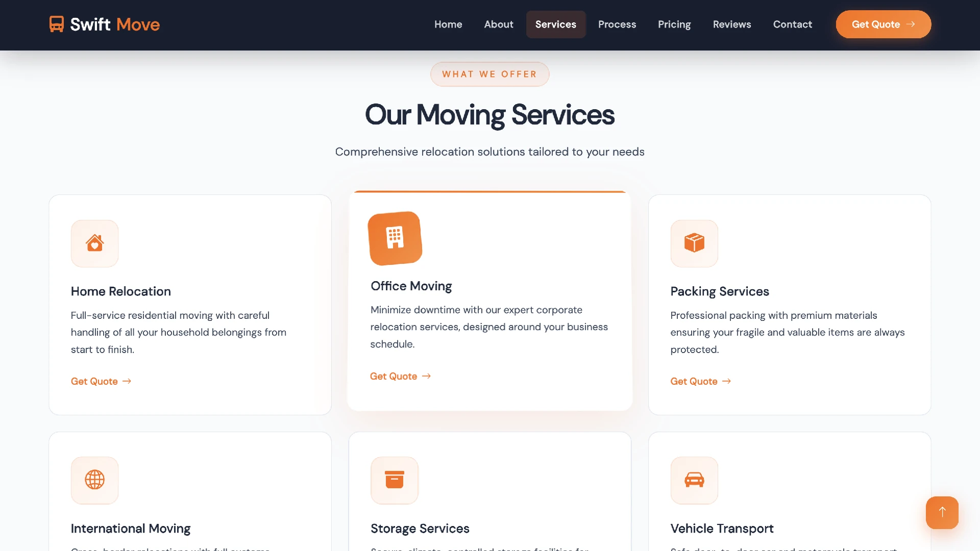This screenshot has height=551, width=980.
Task: Click the orange Get Quote header button
Action: [884, 24]
